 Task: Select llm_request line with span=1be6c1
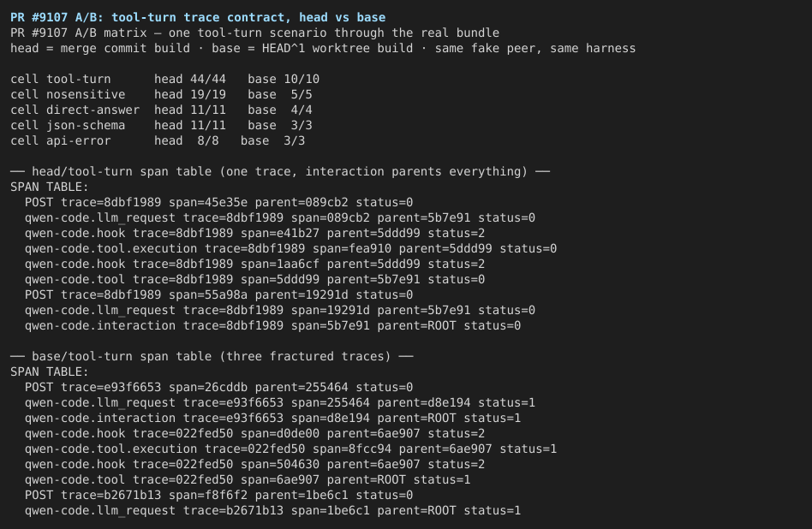pos(272,511)
